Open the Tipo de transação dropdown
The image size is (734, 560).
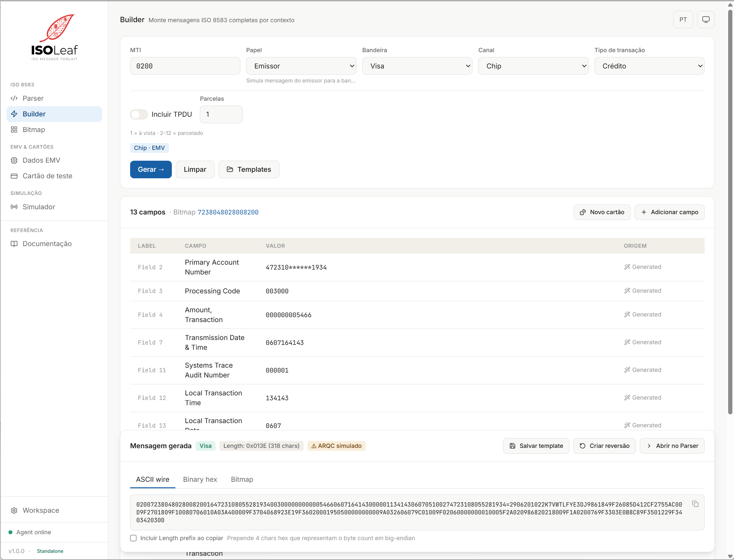[x=649, y=66]
